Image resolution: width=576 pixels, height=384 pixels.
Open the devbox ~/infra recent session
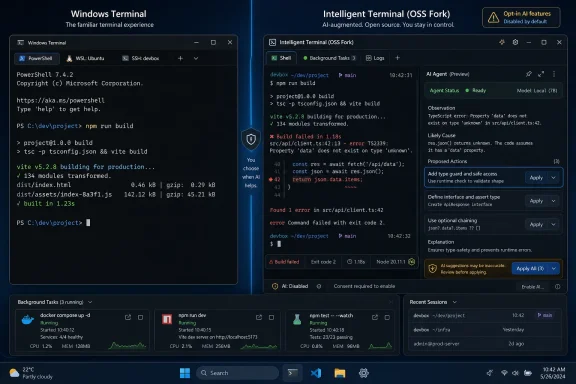[x=485, y=330]
